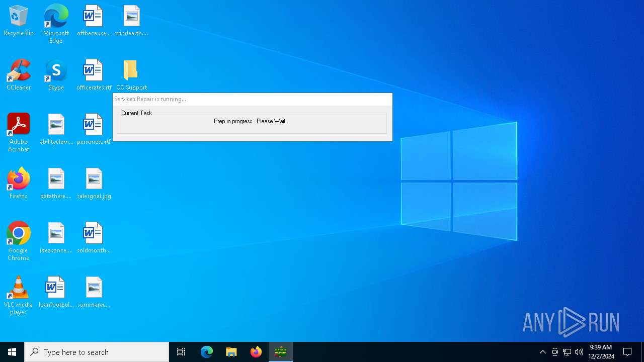Open the clock showing 9:39 AM
Image resolution: width=644 pixels, height=362 pixels.
click(601, 352)
